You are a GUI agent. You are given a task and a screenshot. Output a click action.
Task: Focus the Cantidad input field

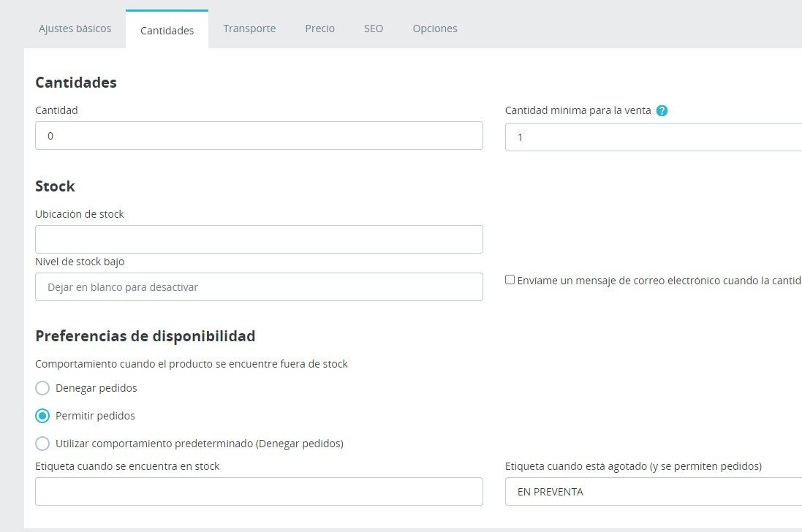259,135
